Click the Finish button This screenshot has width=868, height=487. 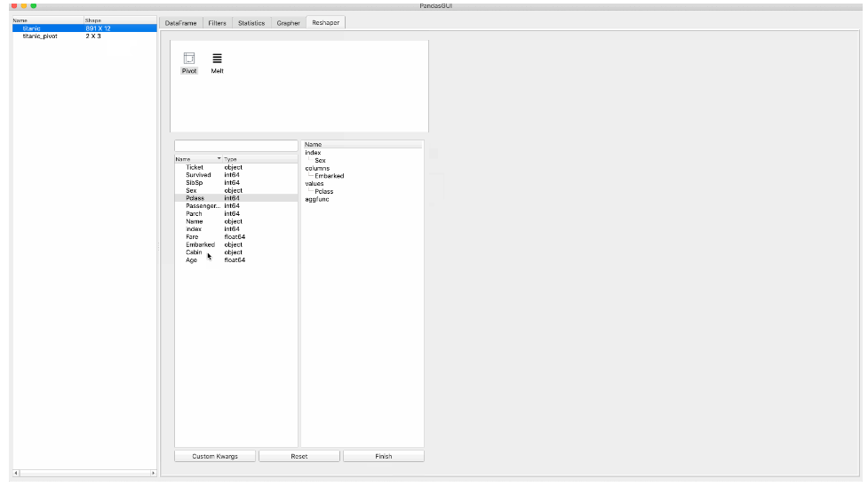(384, 456)
